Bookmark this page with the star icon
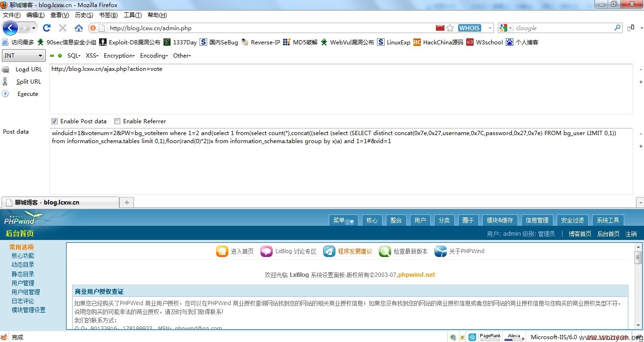Viewport: 644px width, 342px height. point(450,28)
